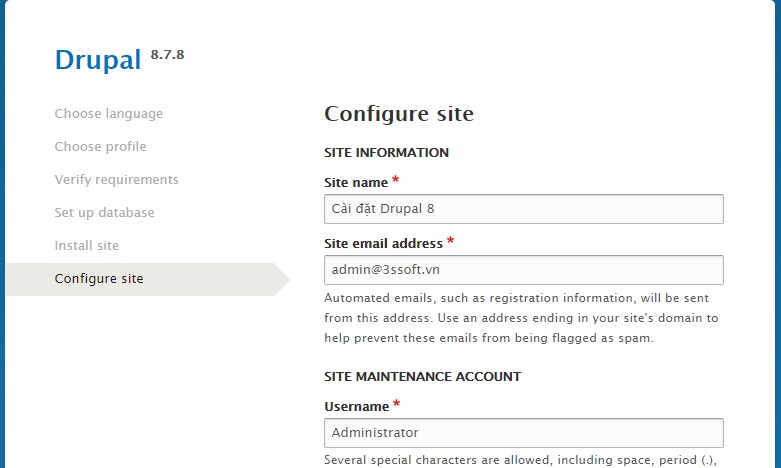Click the SITE INFORMATION section heading
Viewport: 781px width, 468px height.
pos(387,152)
